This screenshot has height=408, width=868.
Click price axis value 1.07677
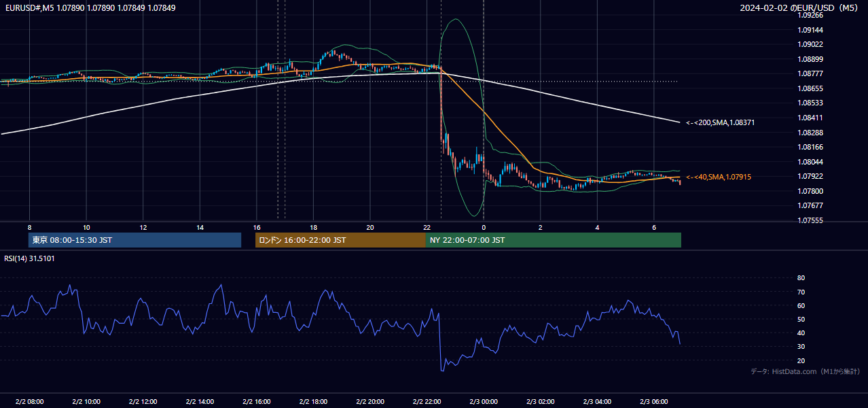pyautogui.click(x=810, y=205)
